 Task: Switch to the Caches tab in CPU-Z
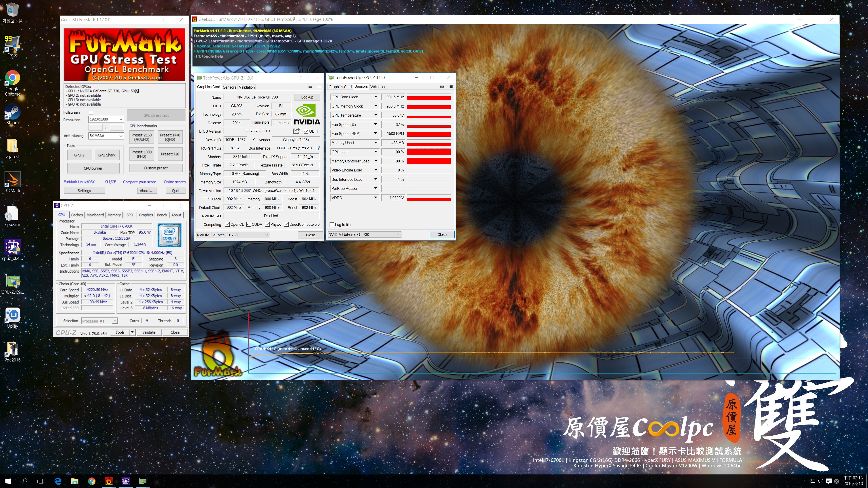point(77,215)
